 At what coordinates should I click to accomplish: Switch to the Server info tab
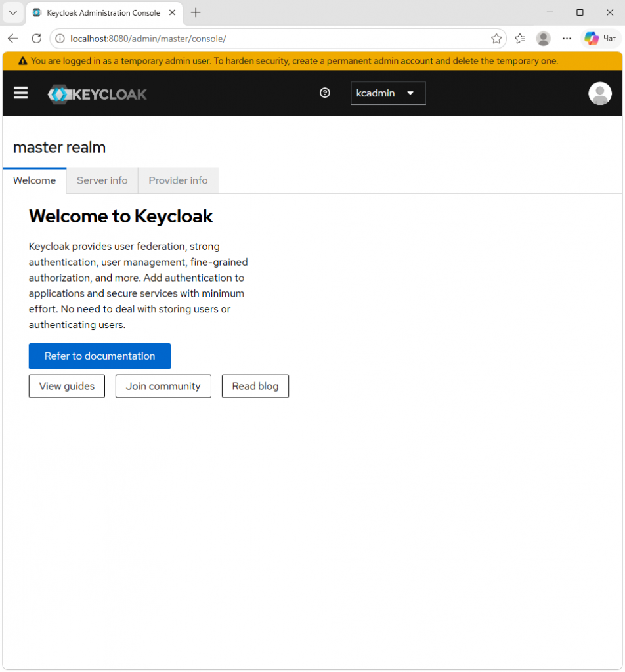tap(102, 180)
